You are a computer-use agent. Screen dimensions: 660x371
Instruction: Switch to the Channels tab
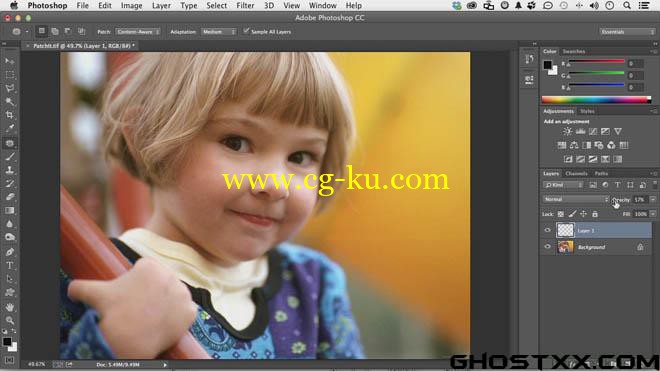tap(576, 173)
